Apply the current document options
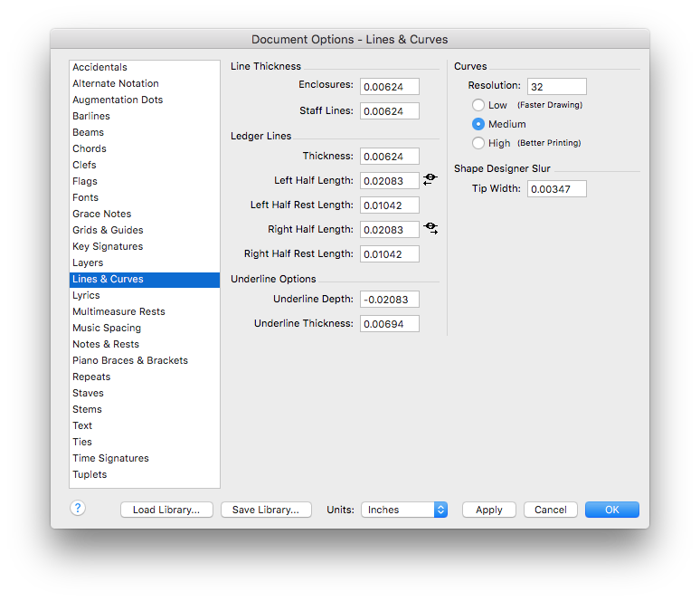The width and height of the screenshot is (700, 601). point(489,510)
